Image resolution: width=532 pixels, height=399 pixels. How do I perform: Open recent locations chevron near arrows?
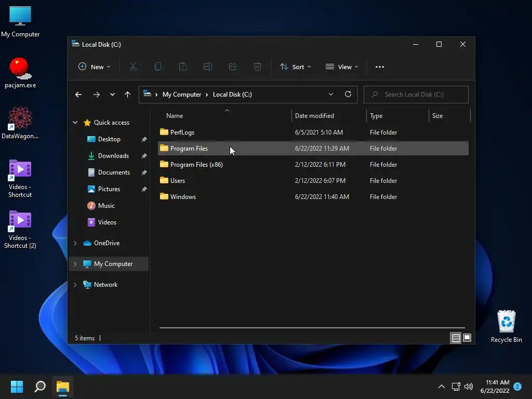[x=112, y=95]
